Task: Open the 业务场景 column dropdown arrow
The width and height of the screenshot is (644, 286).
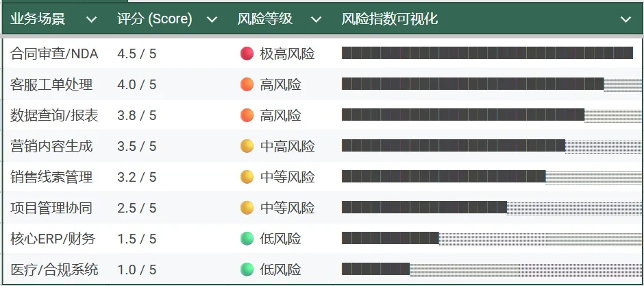Action: [91, 20]
